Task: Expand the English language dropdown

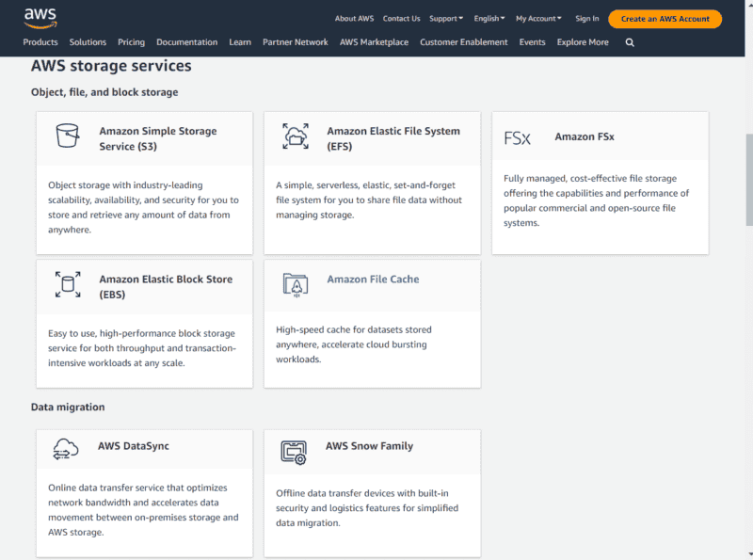Action: [489, 18]
